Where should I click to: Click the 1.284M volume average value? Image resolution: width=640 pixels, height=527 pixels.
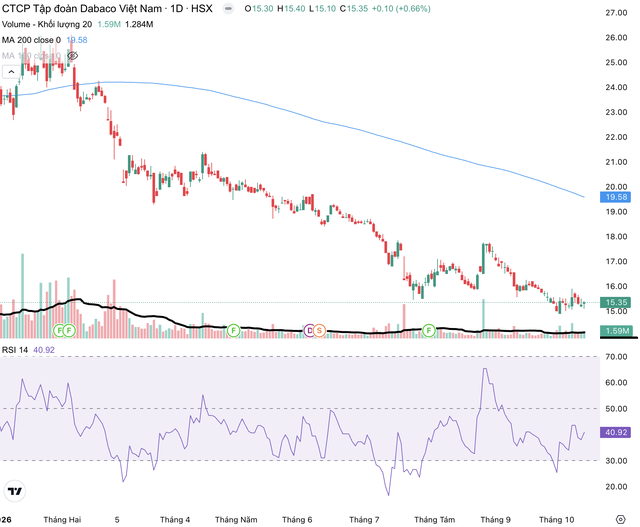coord(139,24)
